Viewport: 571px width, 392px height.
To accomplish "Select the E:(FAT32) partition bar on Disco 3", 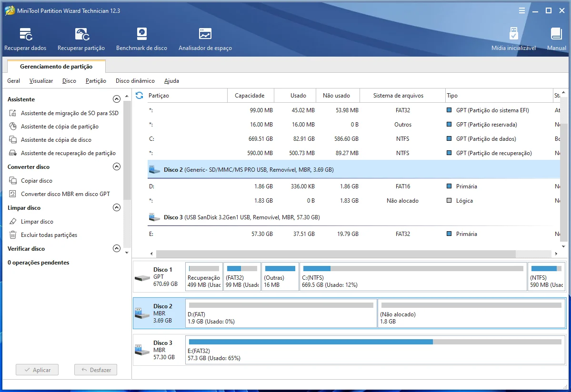I will [x=375, y=350].
